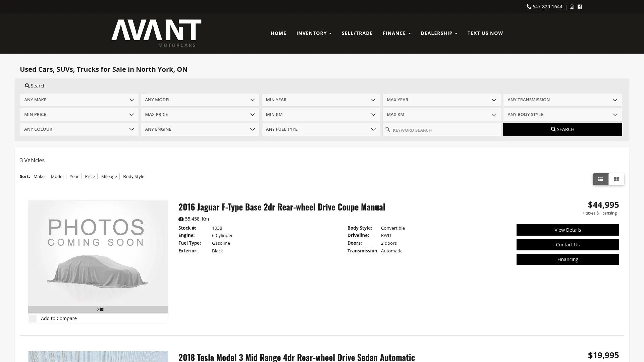Open the Sell/Trade page
The image size is (644, 362).
(x=357, y=33)
